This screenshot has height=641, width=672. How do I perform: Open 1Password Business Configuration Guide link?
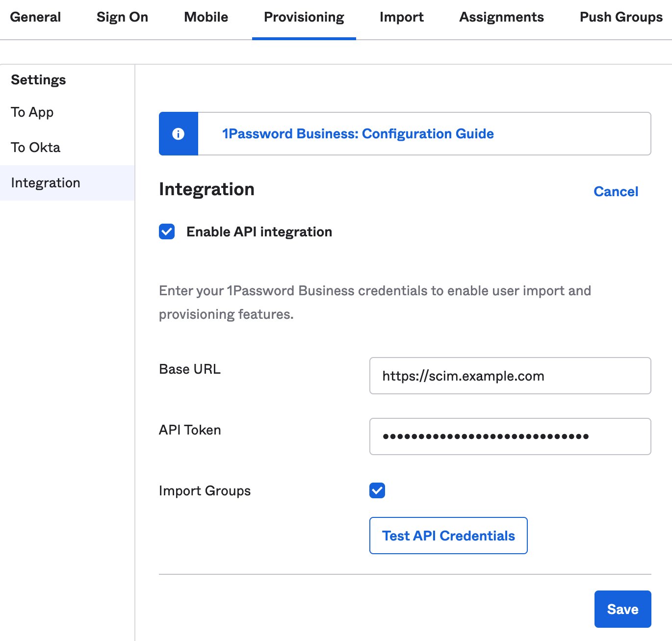(358, 134)
